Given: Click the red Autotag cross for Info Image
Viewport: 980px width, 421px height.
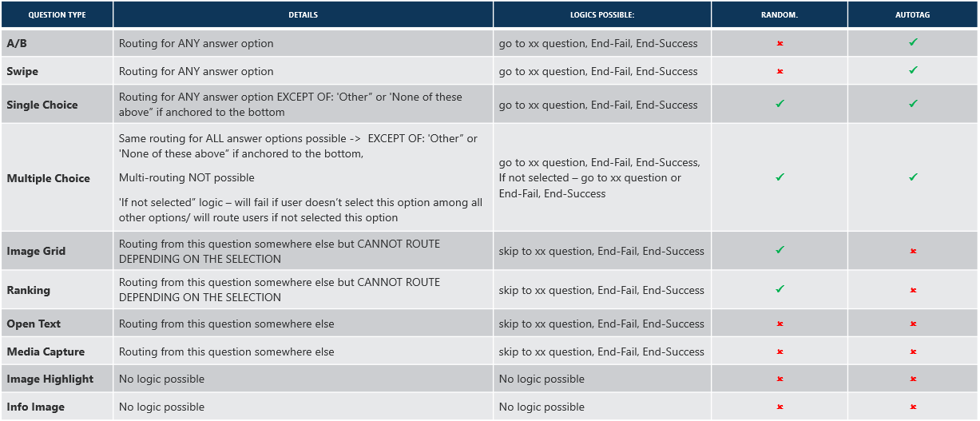Looking at the screenshot, I should coord(913,407).
